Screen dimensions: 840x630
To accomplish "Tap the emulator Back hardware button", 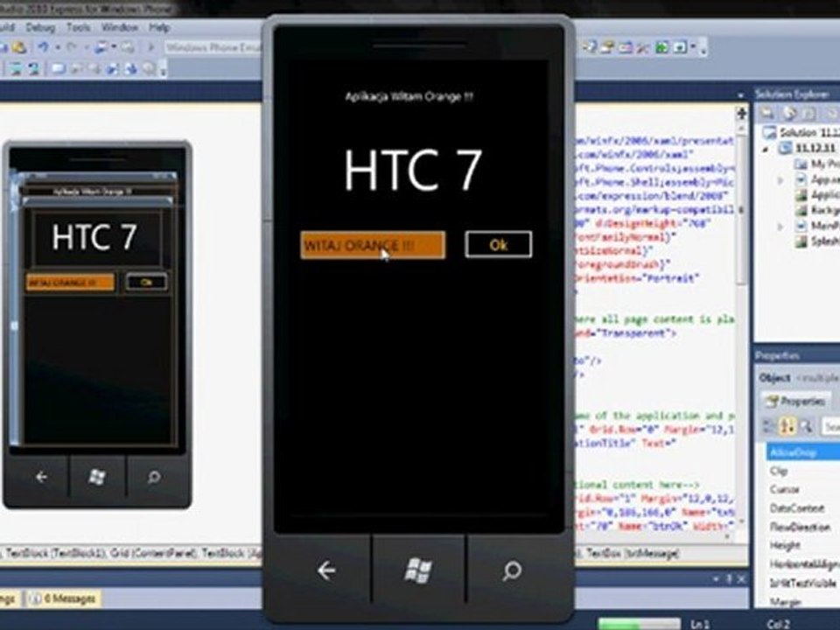I will [x=325, y=570].
